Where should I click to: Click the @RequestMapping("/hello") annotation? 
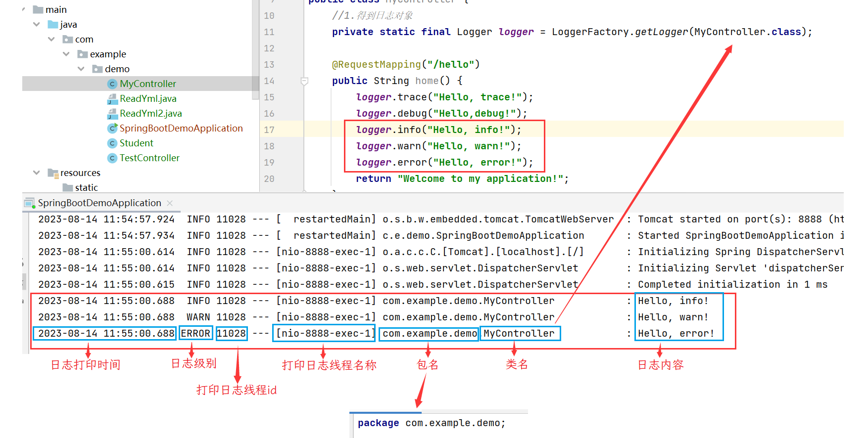[406, 64]
